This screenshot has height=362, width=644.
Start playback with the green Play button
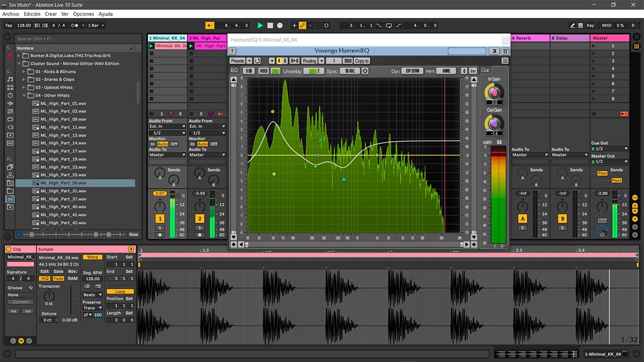[x=260, y=25]
